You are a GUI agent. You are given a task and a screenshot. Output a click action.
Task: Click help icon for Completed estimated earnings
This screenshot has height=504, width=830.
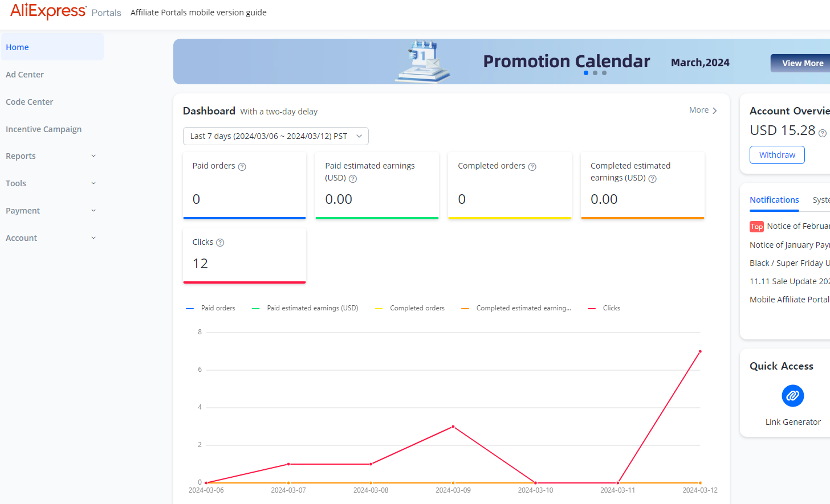click(x=653, y=179)
